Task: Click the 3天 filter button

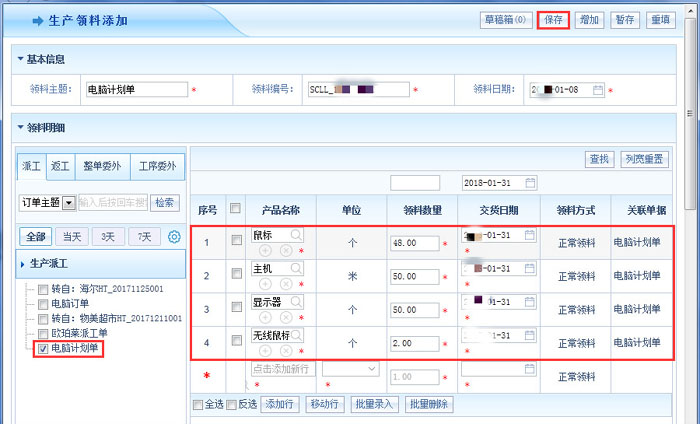Action: click(x=105, y=237)
